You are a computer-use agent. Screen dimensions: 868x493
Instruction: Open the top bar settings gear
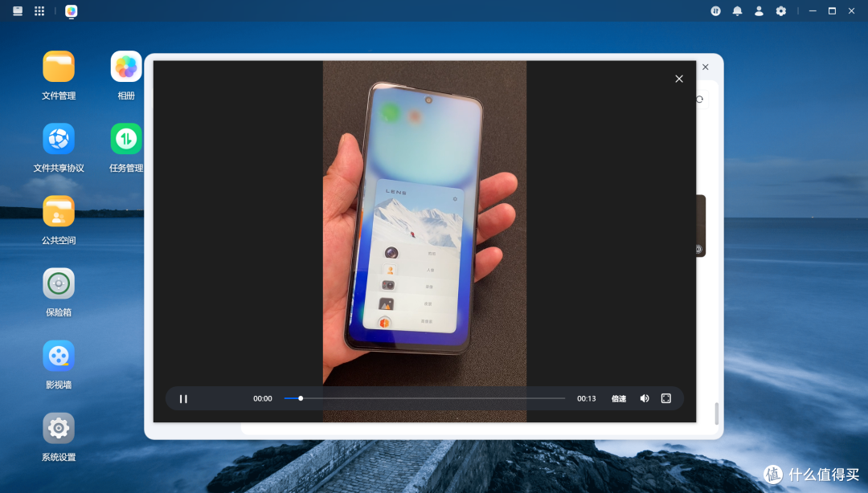tap(780, 11)
